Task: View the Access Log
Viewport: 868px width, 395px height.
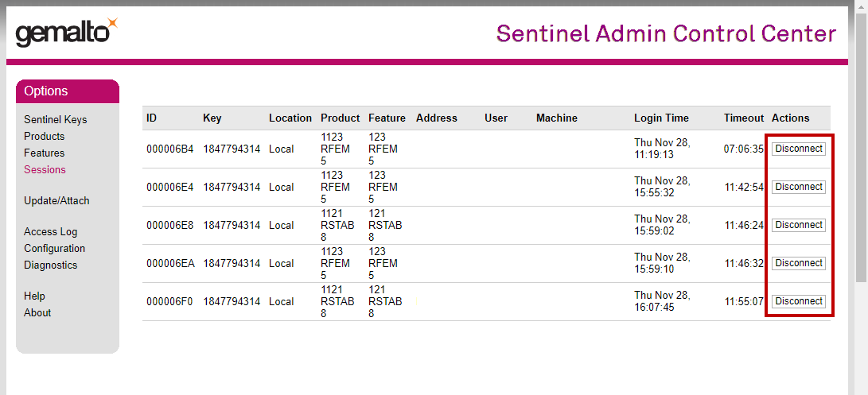Action: 51,232
